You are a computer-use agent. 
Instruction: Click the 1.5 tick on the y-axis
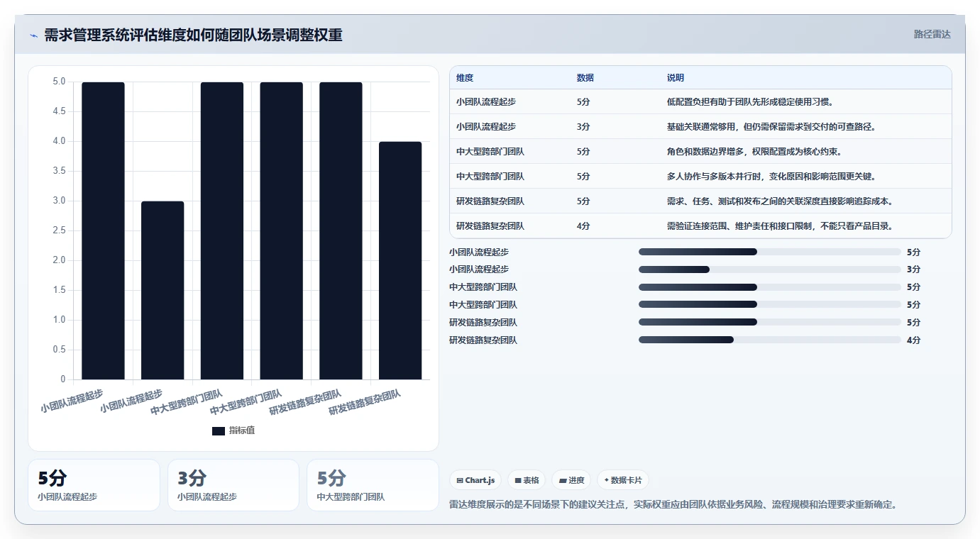coord(59,290)
